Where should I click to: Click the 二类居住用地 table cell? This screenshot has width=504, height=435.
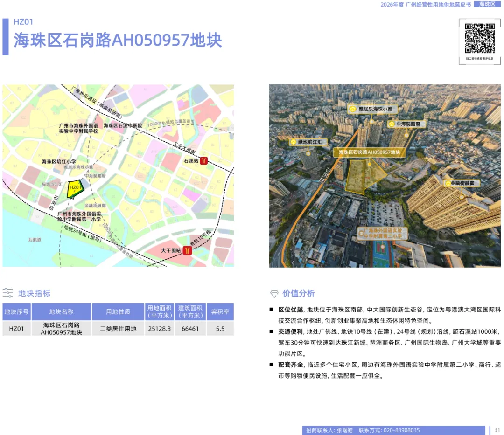coord(118,329)
